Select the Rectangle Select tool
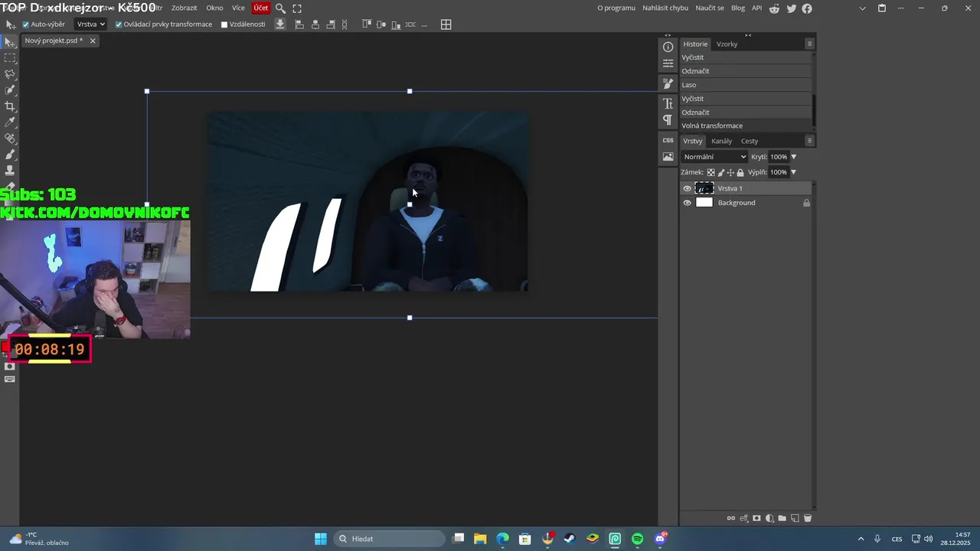980x551 pixels. (10, 58)
